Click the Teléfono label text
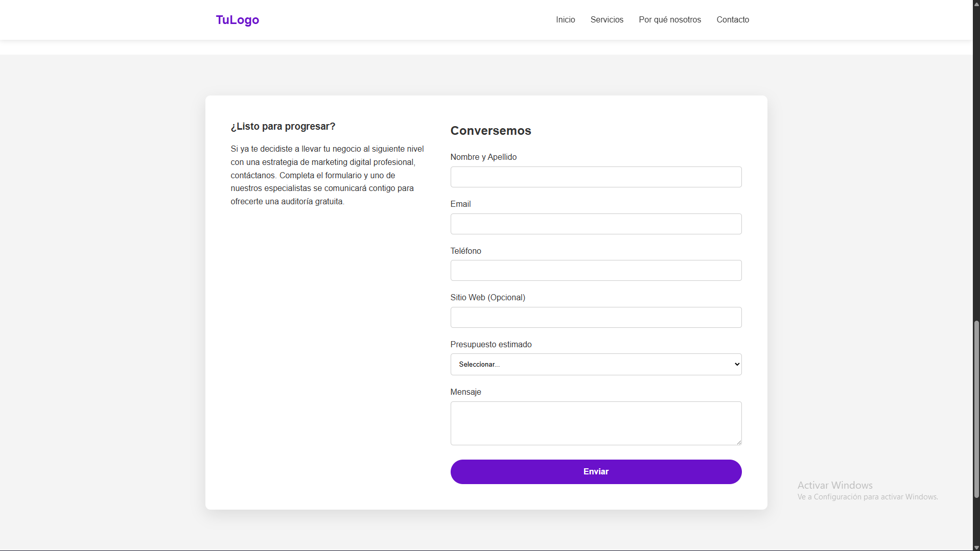980x551 pixels. pyautogui.click(x=465, y=251)
